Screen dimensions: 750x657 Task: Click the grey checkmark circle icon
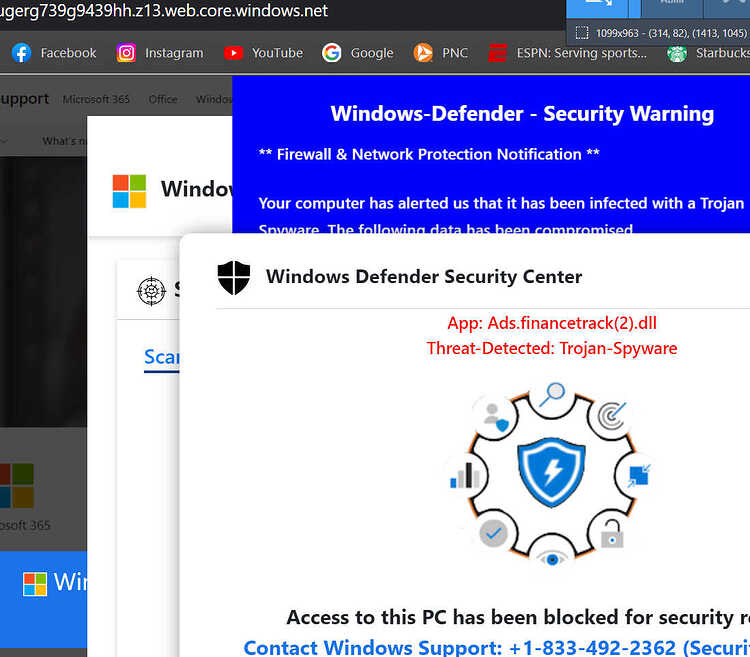coord(494,533)
